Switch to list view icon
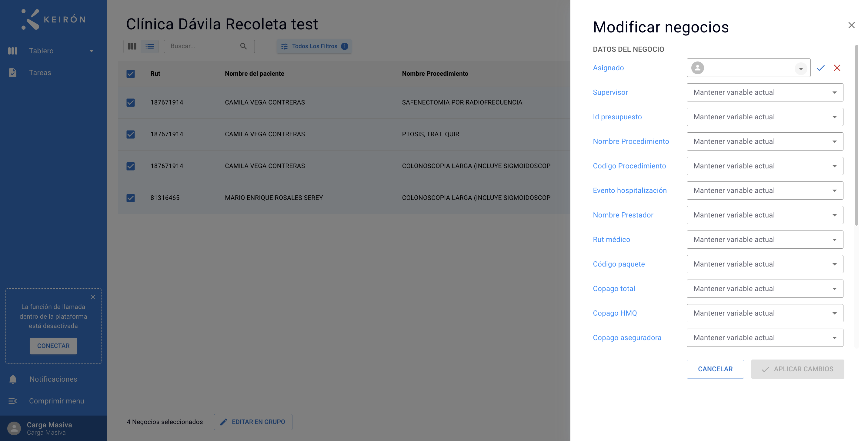 tap(150, 46)
